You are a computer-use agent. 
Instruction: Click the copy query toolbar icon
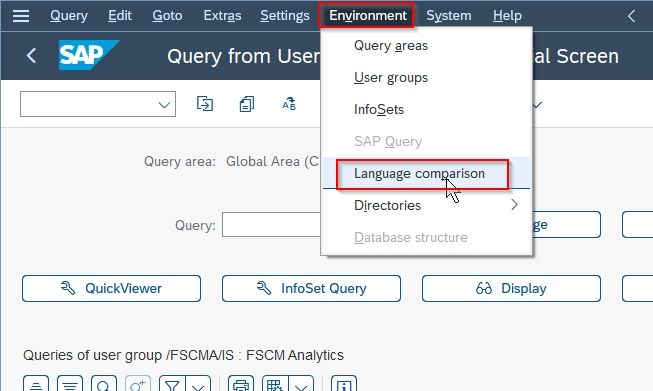pos(247,104)
